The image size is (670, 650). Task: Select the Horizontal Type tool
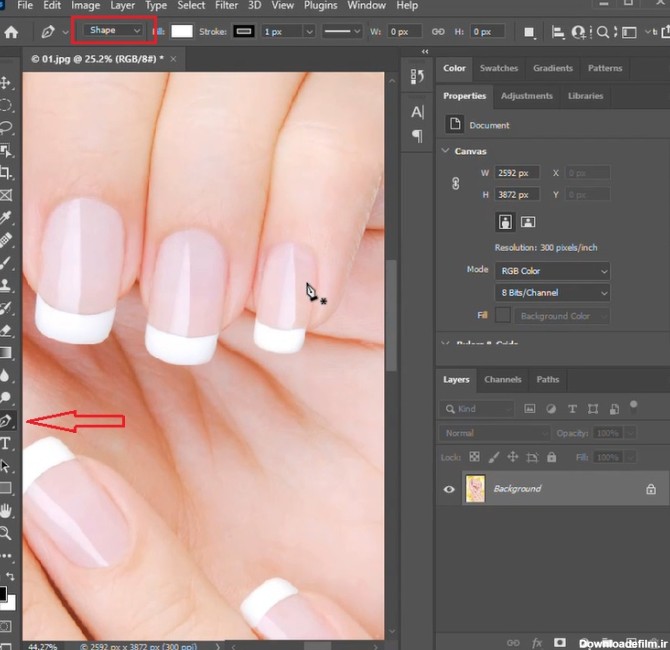click(x=6, y=444)
